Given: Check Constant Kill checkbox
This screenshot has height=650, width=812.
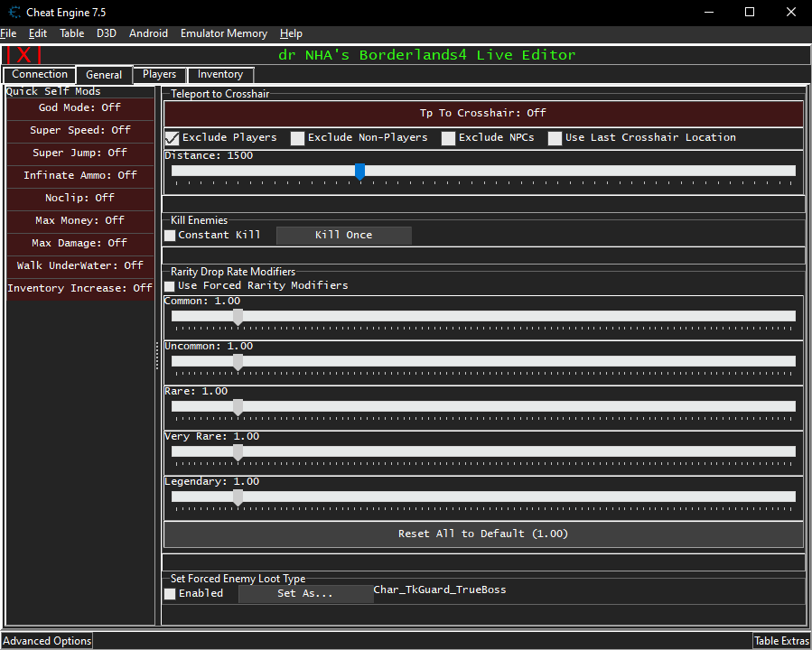Looking at the screenshot, I should (170, 236).
